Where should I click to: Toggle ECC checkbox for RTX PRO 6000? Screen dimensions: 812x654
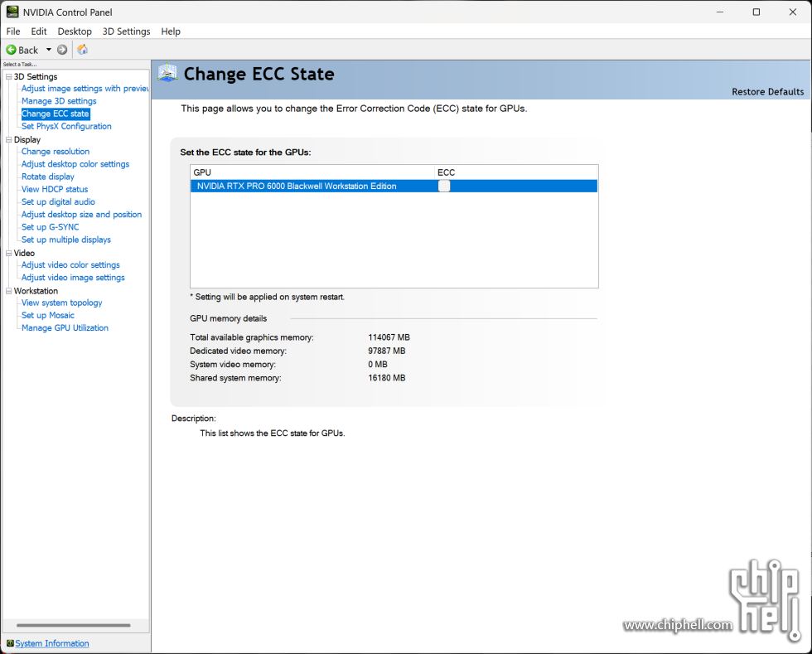(444, 186)
